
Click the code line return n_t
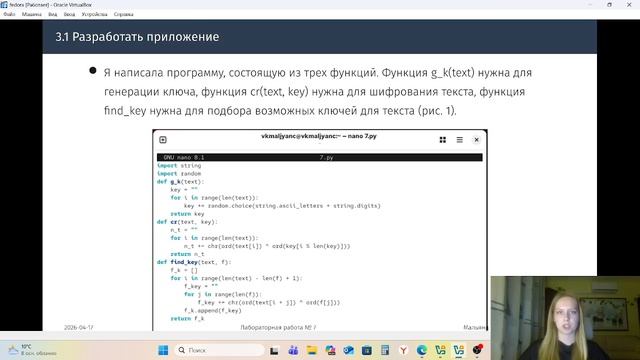pyautogui.click(x=187, y=254)
